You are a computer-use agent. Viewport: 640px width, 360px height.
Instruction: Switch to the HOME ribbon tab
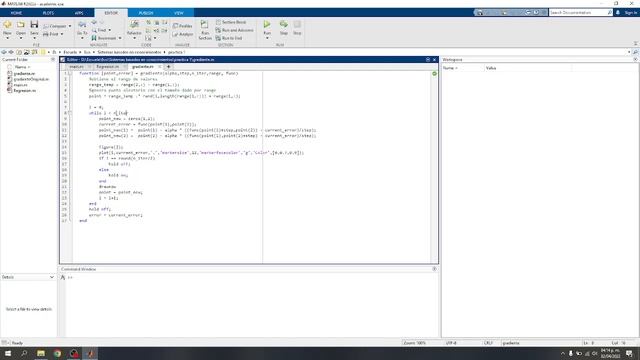(16, 13)
